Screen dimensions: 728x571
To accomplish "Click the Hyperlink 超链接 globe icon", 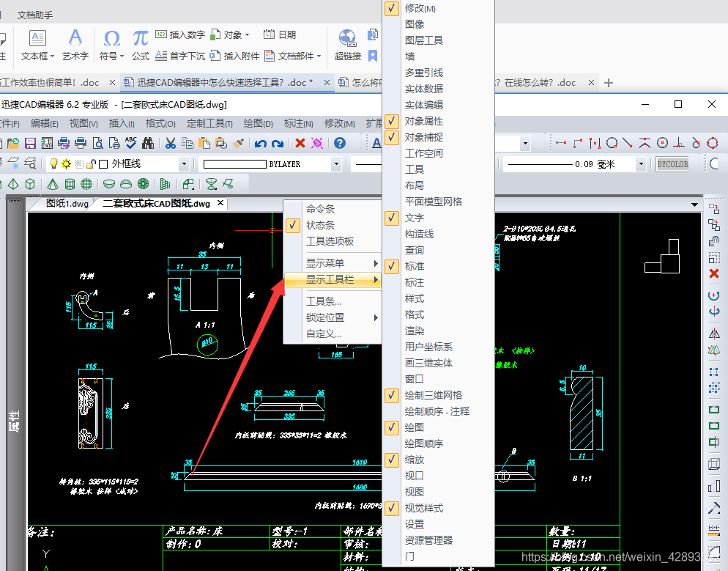I will click(348, 45).
